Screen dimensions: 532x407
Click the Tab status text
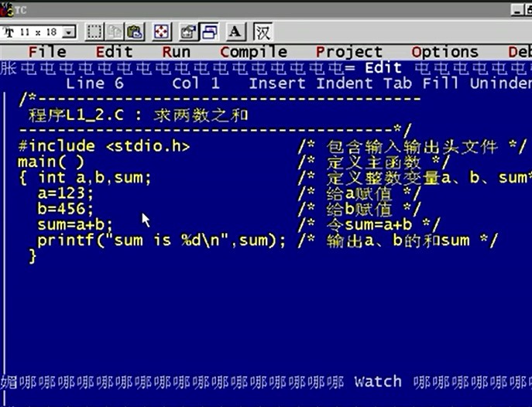point(397,84)
